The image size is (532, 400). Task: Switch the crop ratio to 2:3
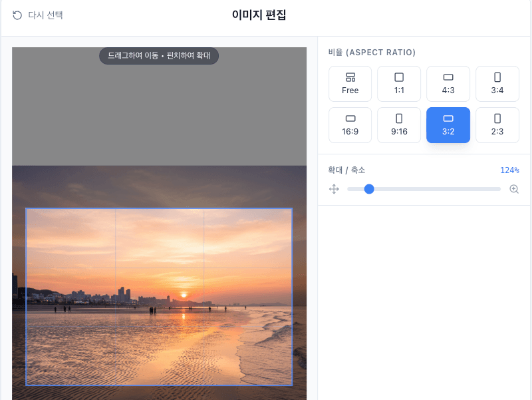pyautogui.click(x=497, y=124)
